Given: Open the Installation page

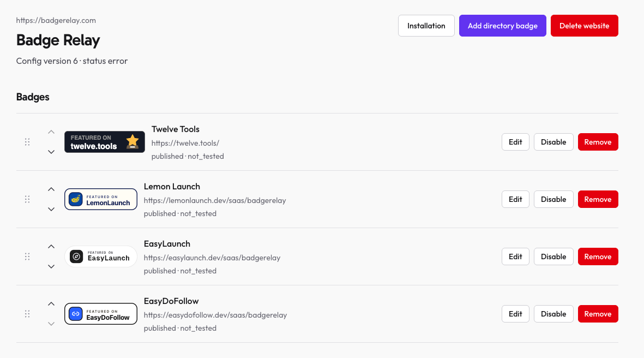Looking at the screenshot, I should coord(426,26).
